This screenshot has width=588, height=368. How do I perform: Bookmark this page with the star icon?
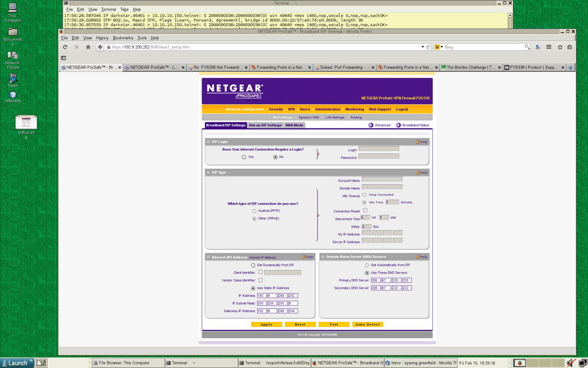(560, 47)
